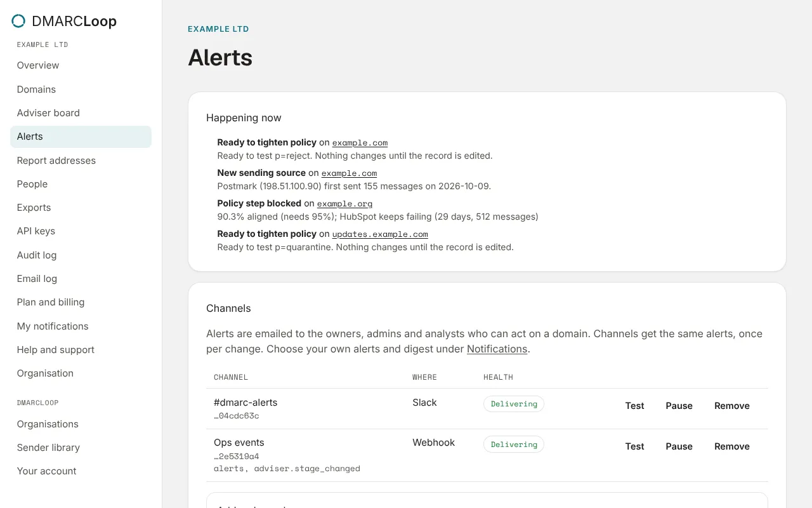Follow the example.org link
The height and width of the screenshot is (508, 812).
344,204
